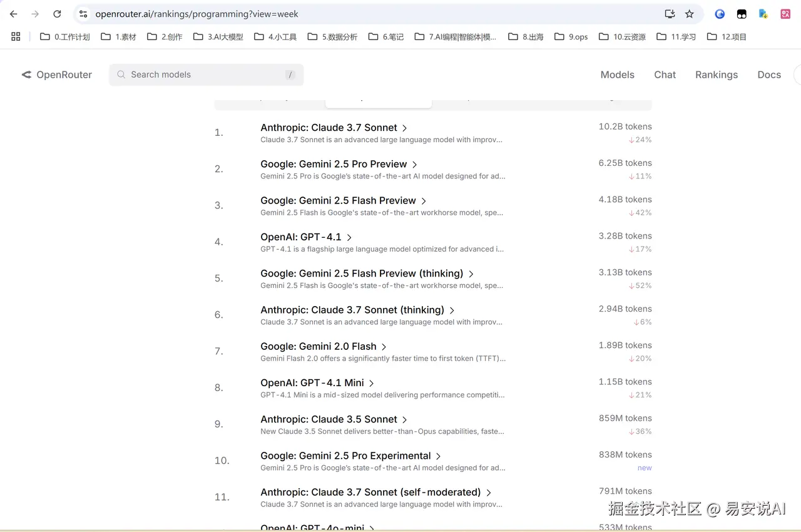Click chevron next to Gemini 2.5 Pro Preview
Viewport: 801px width, 532px height.
(x=415, y=165)
